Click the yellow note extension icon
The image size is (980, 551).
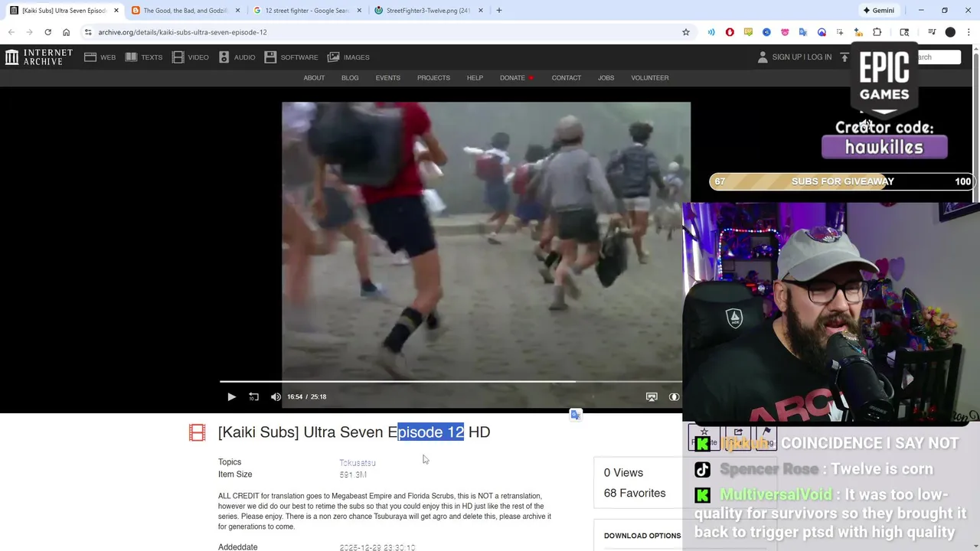pyautogui.click(x=748, y=32)
